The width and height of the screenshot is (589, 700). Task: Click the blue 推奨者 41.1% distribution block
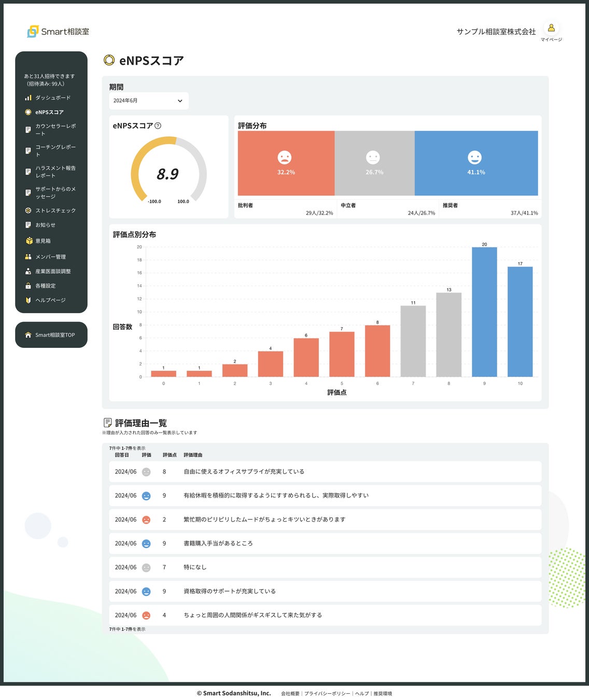pos(476,163)
